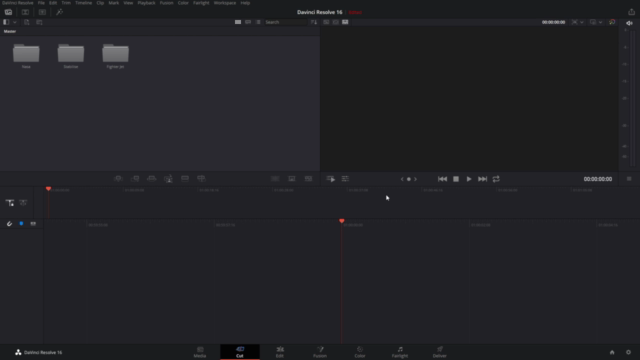The width and height of the screenshot is (640, 360).
Task: Open the Titles panel icon in top toolbar
Action: click(42, 12)
